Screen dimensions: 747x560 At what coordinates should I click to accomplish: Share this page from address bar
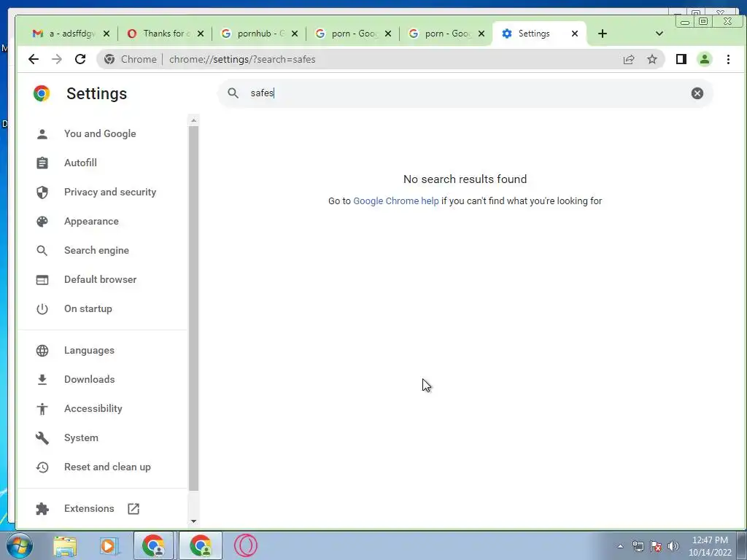click(x=629, y=59)
